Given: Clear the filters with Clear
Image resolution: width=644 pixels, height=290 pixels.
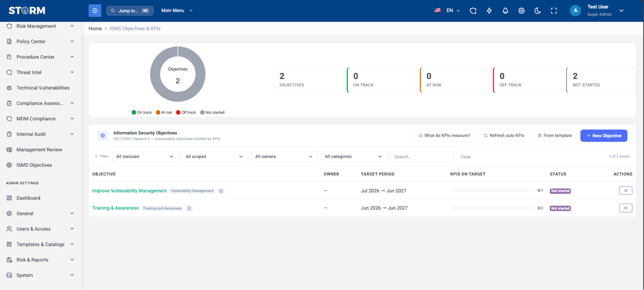Looking at the screenshot, I should click(x=465, y=157).
